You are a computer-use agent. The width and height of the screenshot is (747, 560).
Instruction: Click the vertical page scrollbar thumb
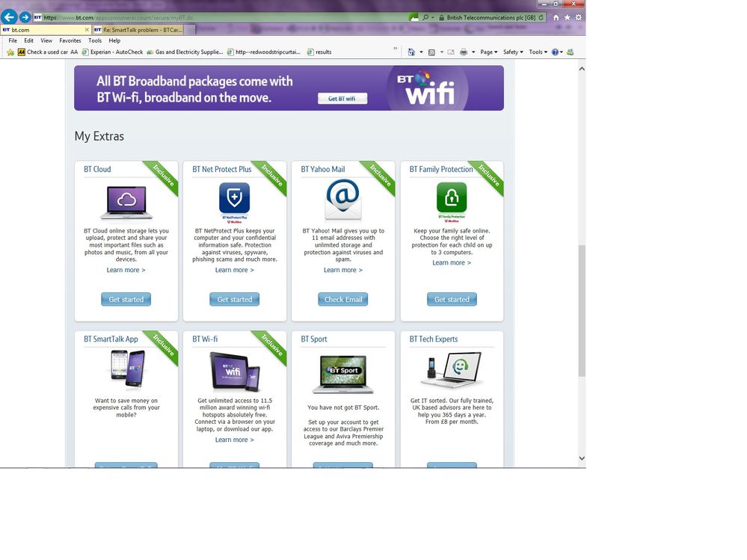582,310
